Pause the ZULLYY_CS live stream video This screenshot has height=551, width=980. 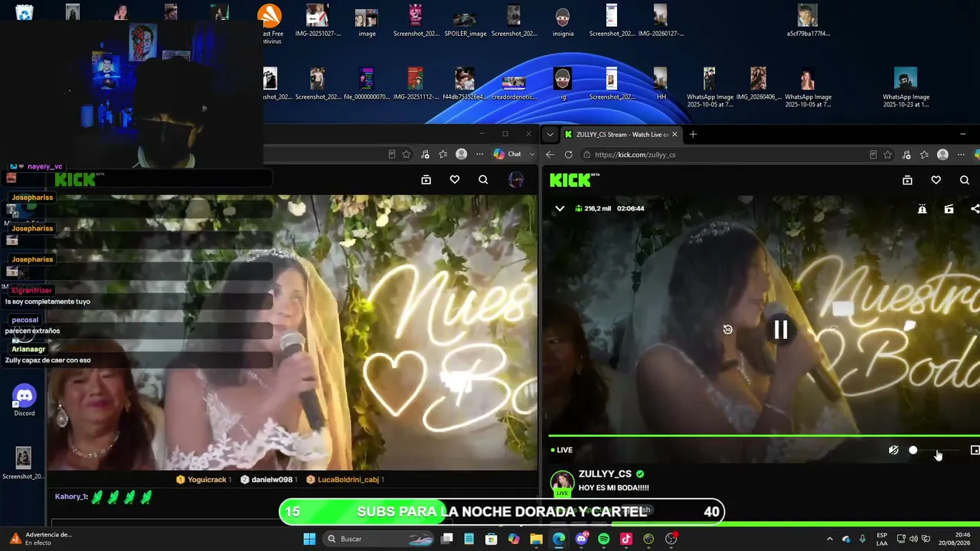[780, 330]
